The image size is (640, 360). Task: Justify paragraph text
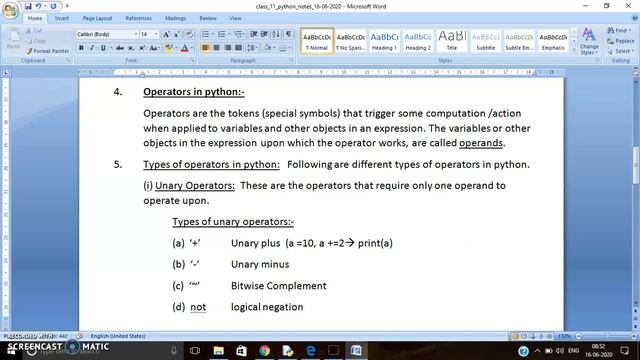[238, 48]
